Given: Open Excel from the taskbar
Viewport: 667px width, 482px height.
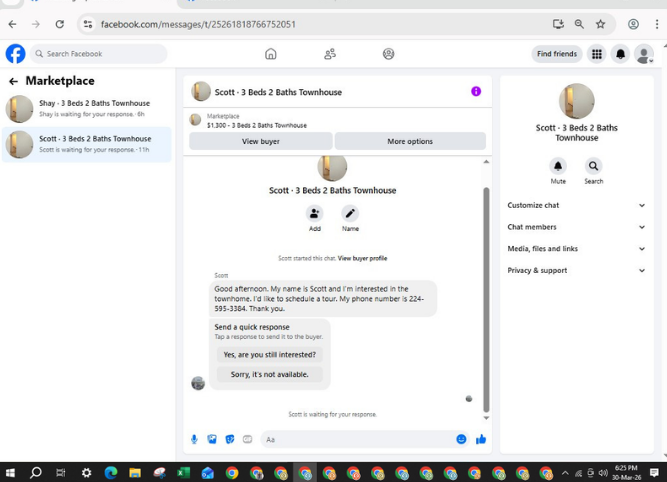Looking at the screenshot, I should point(183,473).
